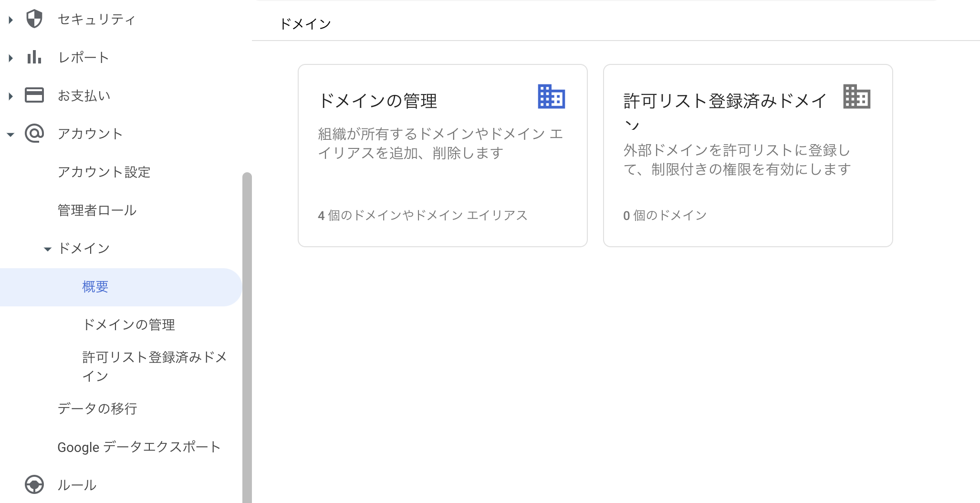Select 管理者ロール in the navigation
The image size is (980, 503).
(97, 210)
